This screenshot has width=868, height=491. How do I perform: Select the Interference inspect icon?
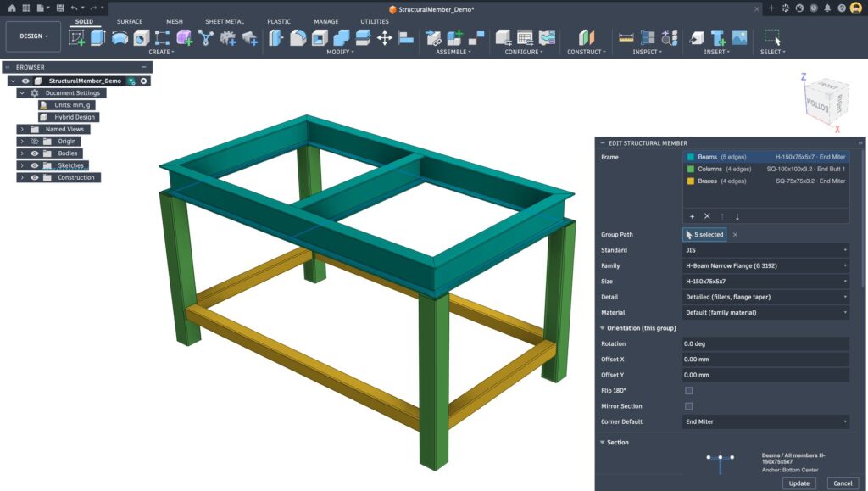648,37
